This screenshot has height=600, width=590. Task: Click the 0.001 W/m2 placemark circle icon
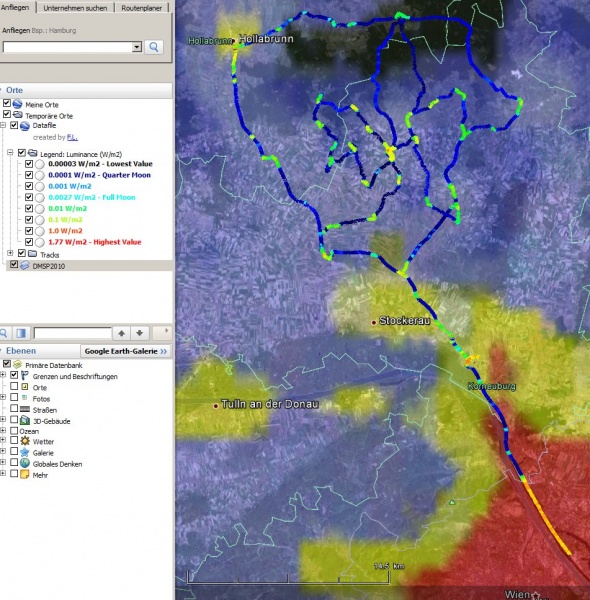(x=40, y=187)
